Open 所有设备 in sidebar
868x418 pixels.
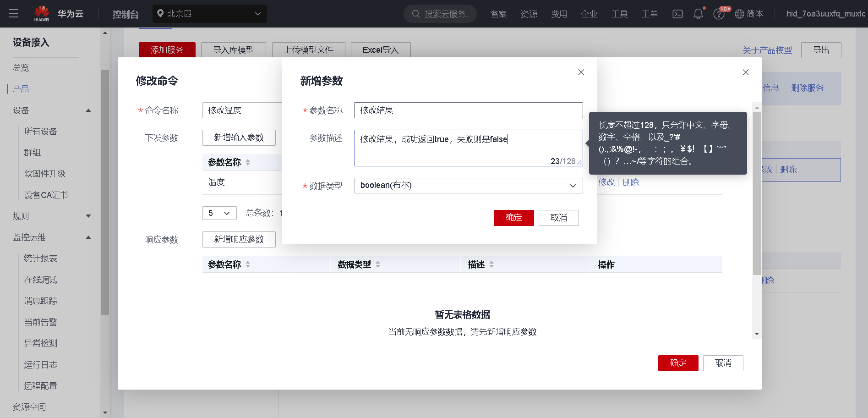[41, 132]
